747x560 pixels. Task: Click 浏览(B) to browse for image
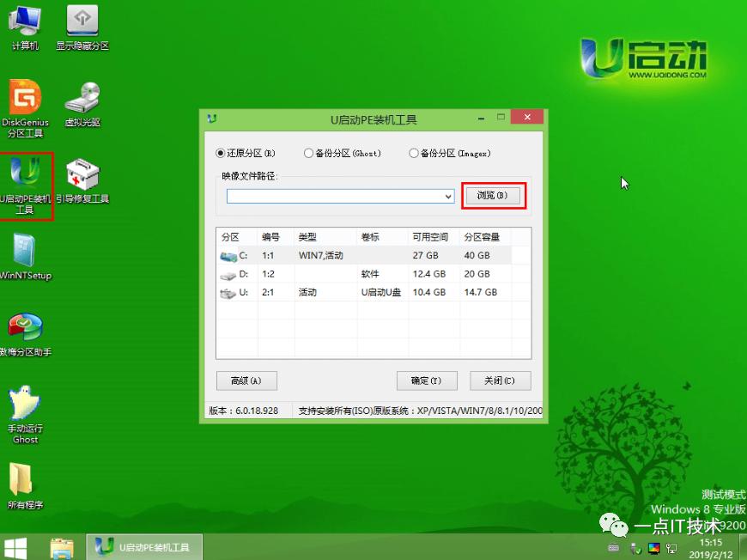(493, 195)
